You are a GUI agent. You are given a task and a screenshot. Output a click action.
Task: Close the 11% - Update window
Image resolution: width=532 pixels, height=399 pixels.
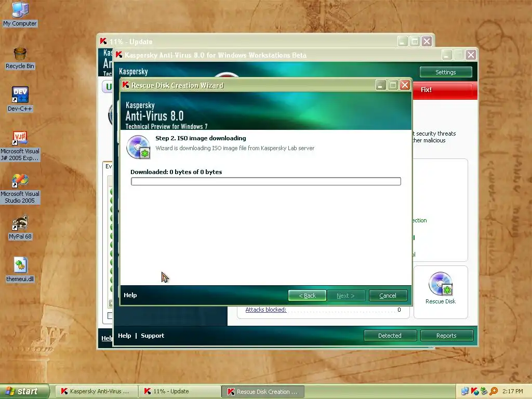pyautogui.click(x=427, y=42)
